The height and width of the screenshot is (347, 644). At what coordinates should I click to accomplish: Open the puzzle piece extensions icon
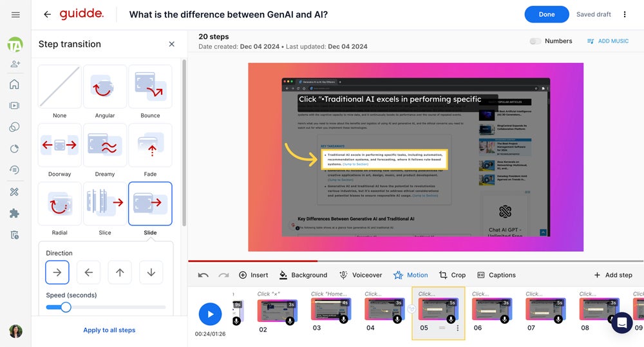coord(14,213)
